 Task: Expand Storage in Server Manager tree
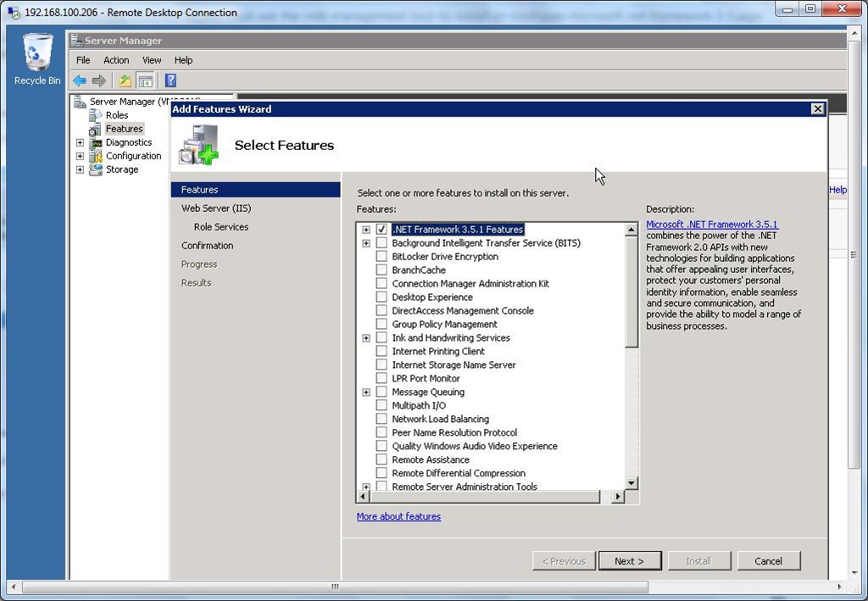pos(80,170)
